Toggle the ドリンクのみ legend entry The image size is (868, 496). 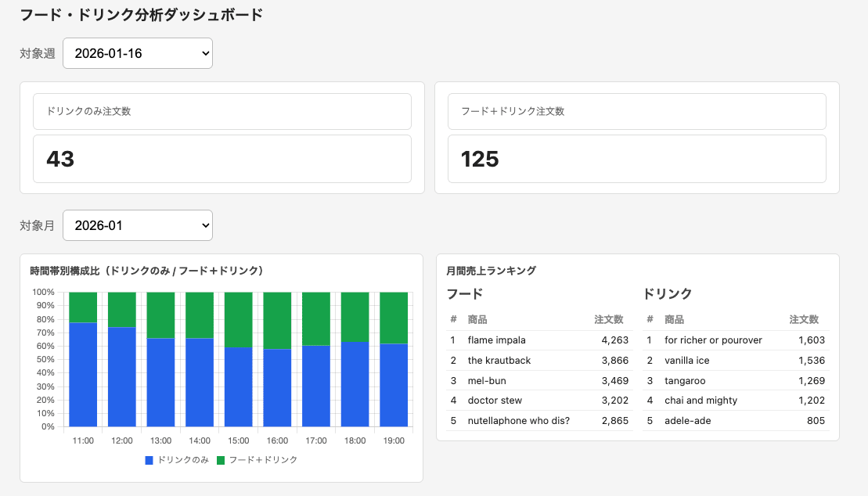pyautogui.click(x=184, y=460)
